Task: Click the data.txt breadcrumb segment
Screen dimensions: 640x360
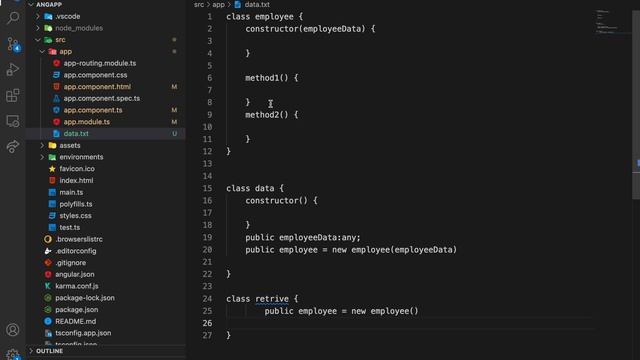Action: pos(257,5)
